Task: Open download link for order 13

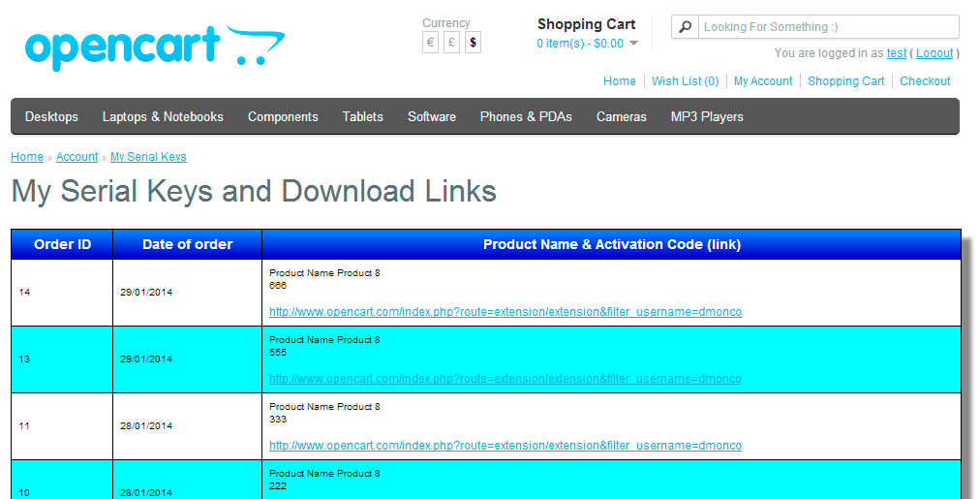Action: [x=505, y=379]
